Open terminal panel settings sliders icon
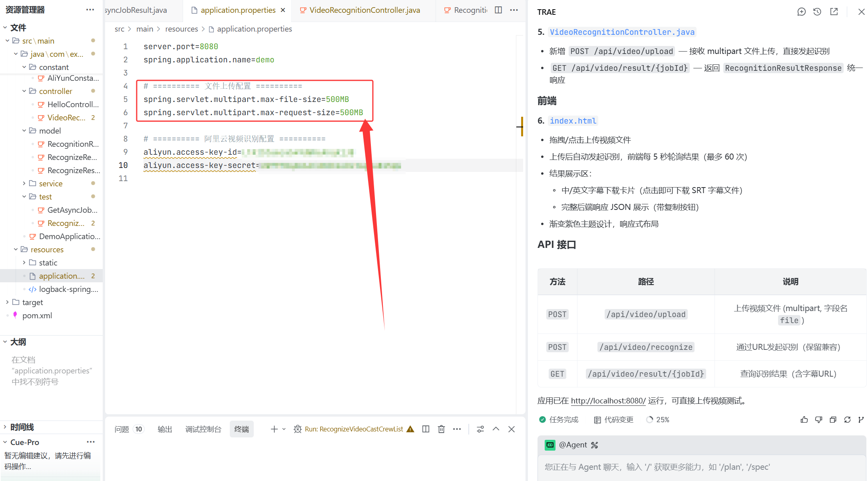Screen dimensions: 868x481 [480, 429]
